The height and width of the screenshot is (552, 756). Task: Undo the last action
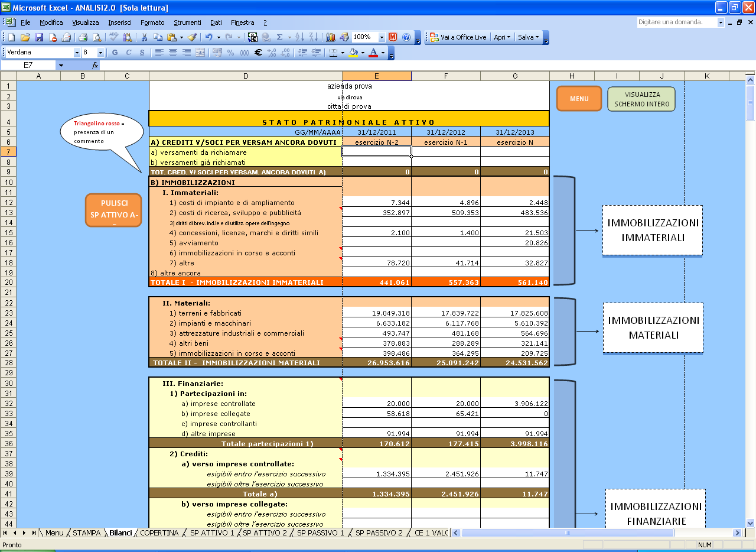(x=209, y=37)
